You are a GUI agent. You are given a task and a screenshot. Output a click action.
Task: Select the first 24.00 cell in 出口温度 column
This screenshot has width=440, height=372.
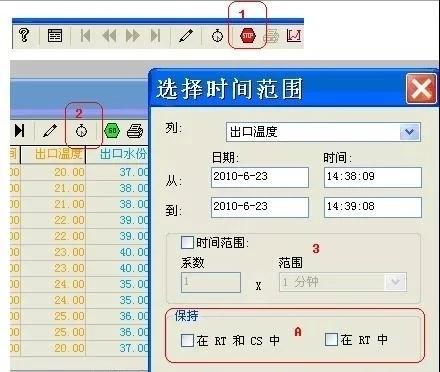53,284
